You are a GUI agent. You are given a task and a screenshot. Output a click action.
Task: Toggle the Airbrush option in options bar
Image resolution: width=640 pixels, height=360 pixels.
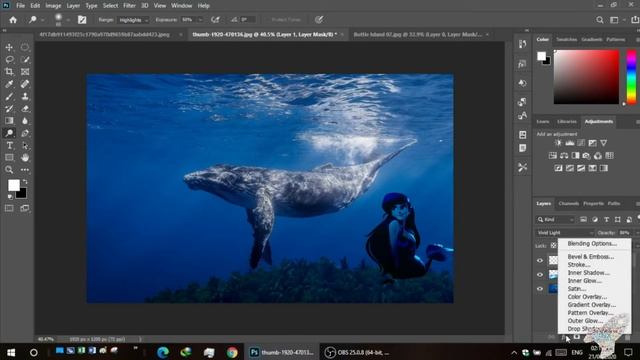click(216, 20)
